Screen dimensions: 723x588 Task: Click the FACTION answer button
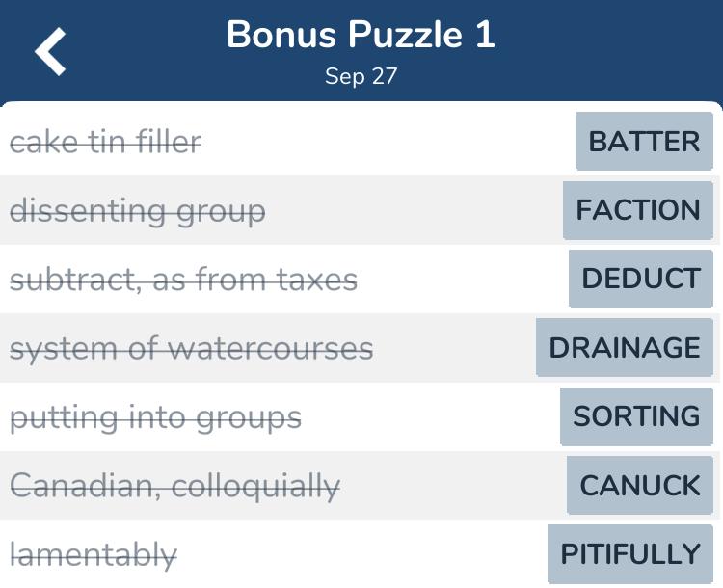click(x=638, y=210)
